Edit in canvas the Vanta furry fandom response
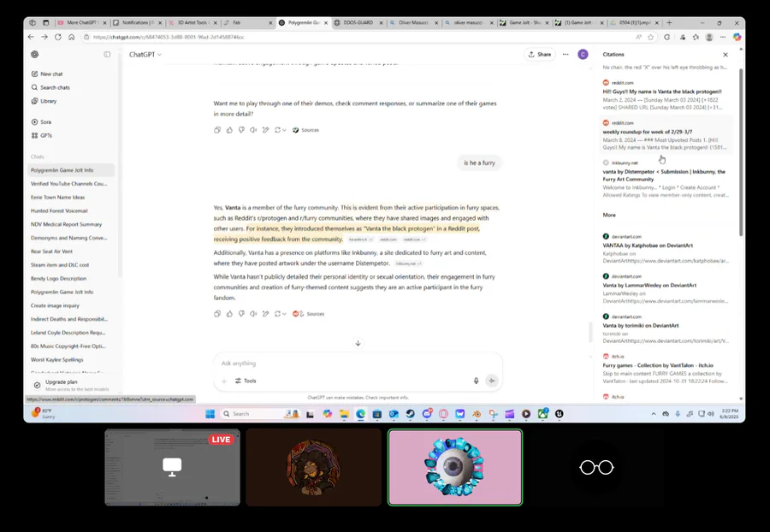Screen dimensions: 770x532 [266, 314]
